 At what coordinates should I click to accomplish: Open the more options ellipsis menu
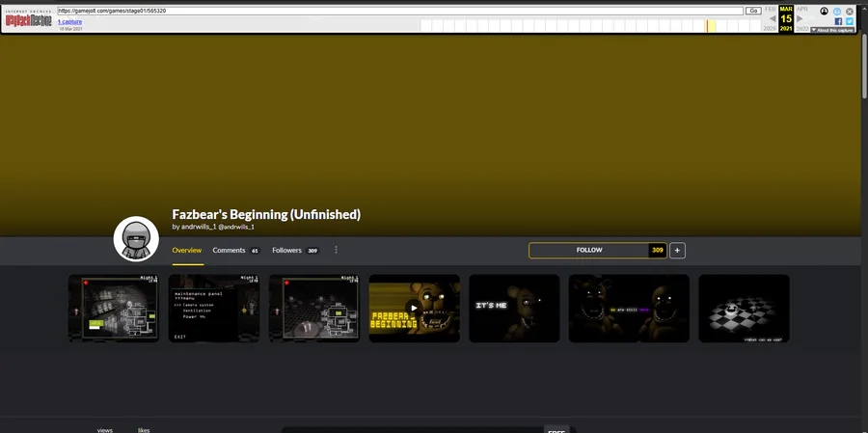[x=336, y=251]
